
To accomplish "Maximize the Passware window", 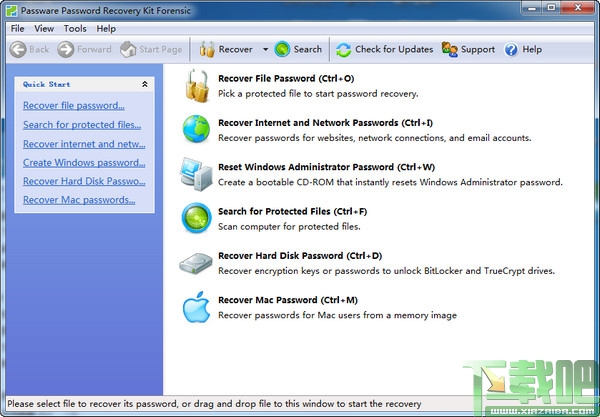I will [551, 8].
